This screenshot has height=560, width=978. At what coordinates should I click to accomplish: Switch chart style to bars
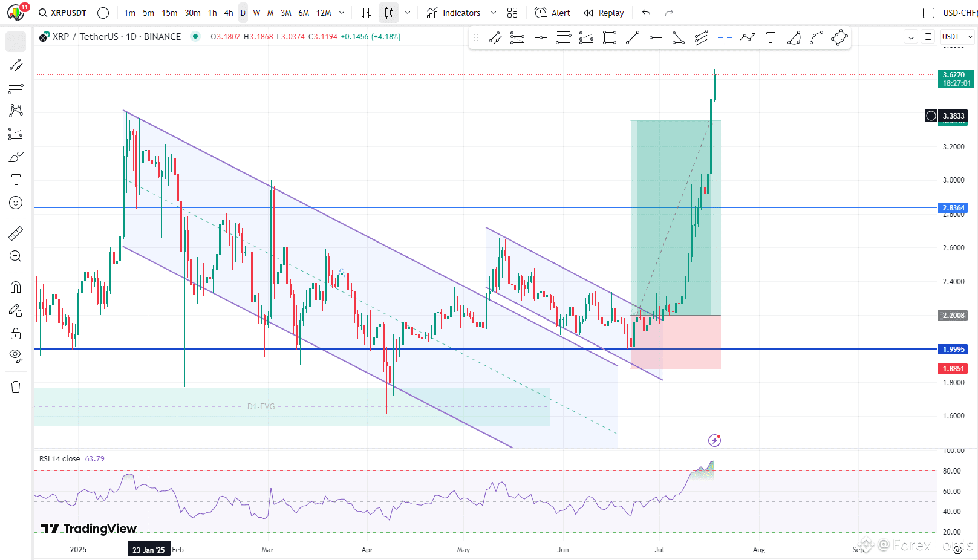point(366,13)
